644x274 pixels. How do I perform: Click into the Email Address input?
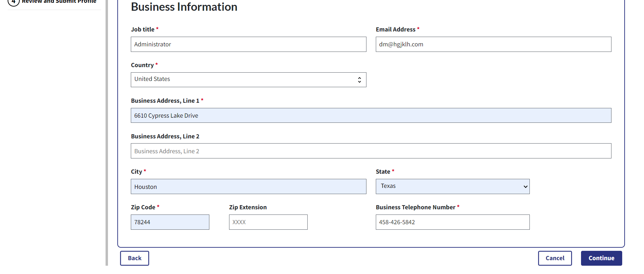tap(493, 44)
